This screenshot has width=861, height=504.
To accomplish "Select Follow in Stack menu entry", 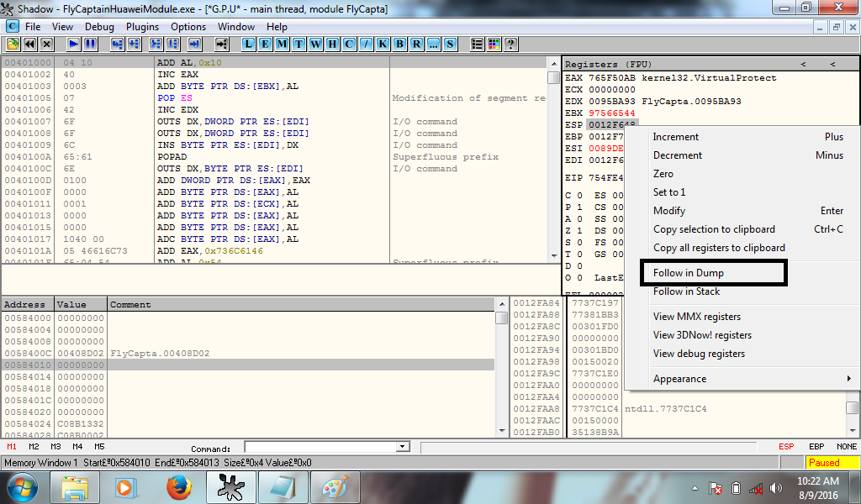I will [742, 291].
